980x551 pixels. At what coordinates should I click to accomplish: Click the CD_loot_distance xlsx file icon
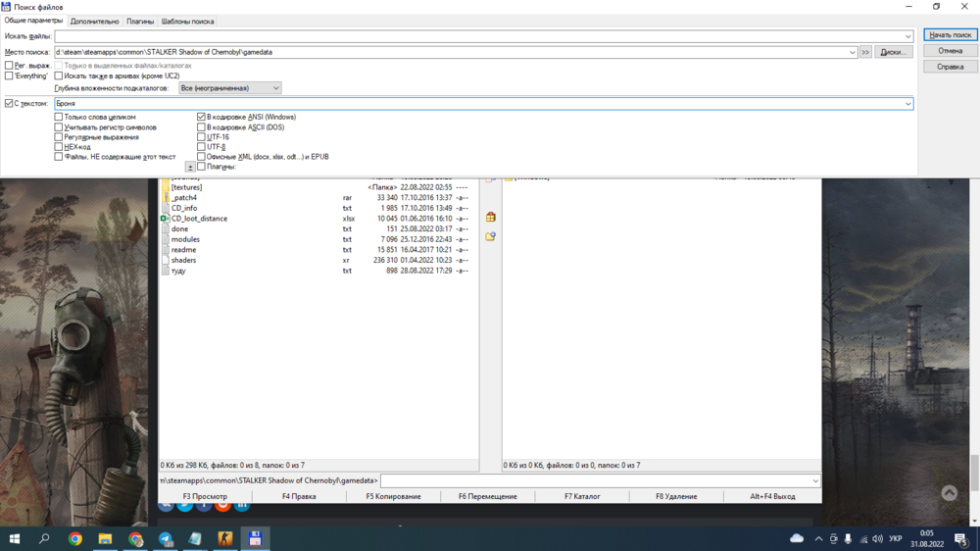[166, 219]
